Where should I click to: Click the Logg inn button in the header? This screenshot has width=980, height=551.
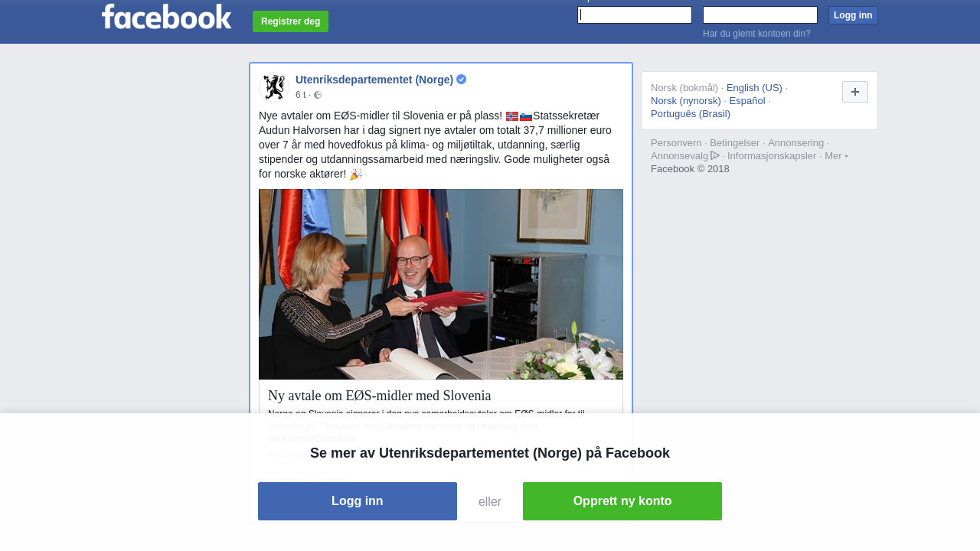pyautogui.click(x=853, y=15)
